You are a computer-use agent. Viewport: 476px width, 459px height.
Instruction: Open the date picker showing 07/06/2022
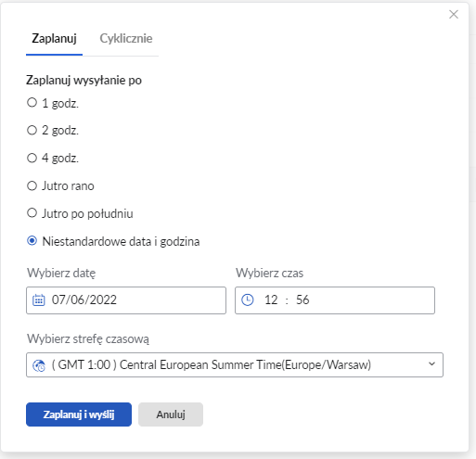point(126,300)
